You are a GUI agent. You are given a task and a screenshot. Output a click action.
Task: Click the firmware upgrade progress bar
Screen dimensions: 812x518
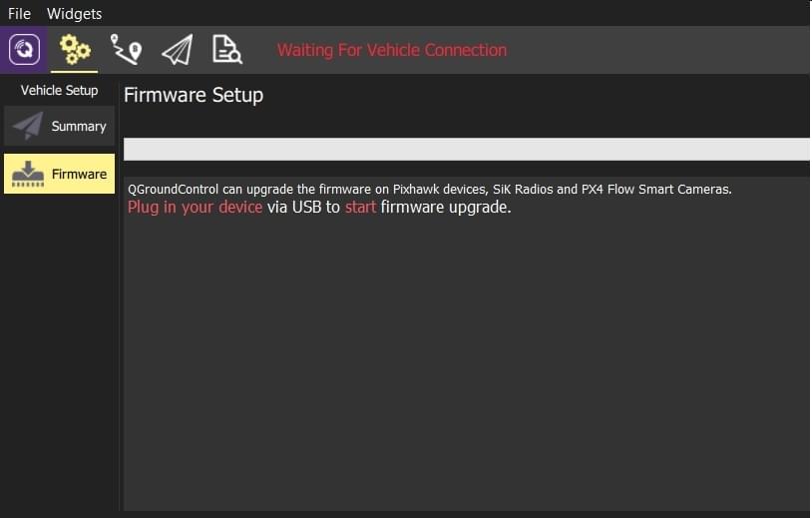[466, 149]
